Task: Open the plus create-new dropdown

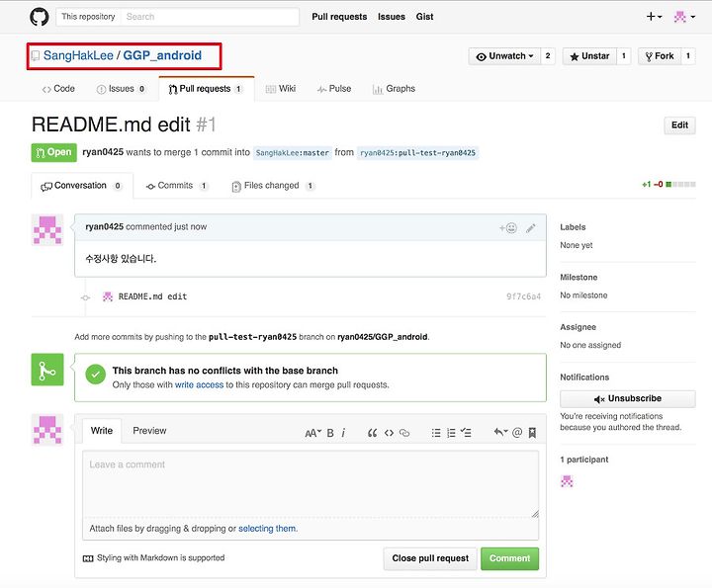Action: tap(654, 17)
